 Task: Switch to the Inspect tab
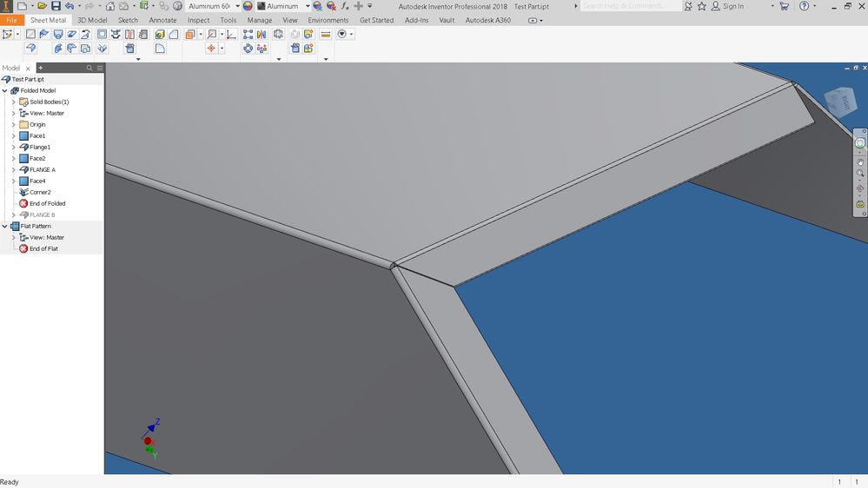point(198,20)
